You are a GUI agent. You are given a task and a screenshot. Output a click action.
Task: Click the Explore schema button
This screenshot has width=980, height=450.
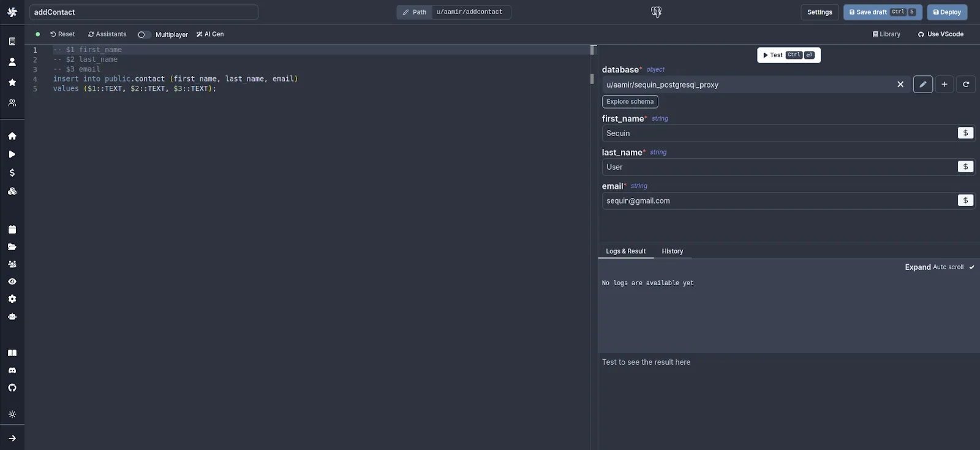click(630, 102)
